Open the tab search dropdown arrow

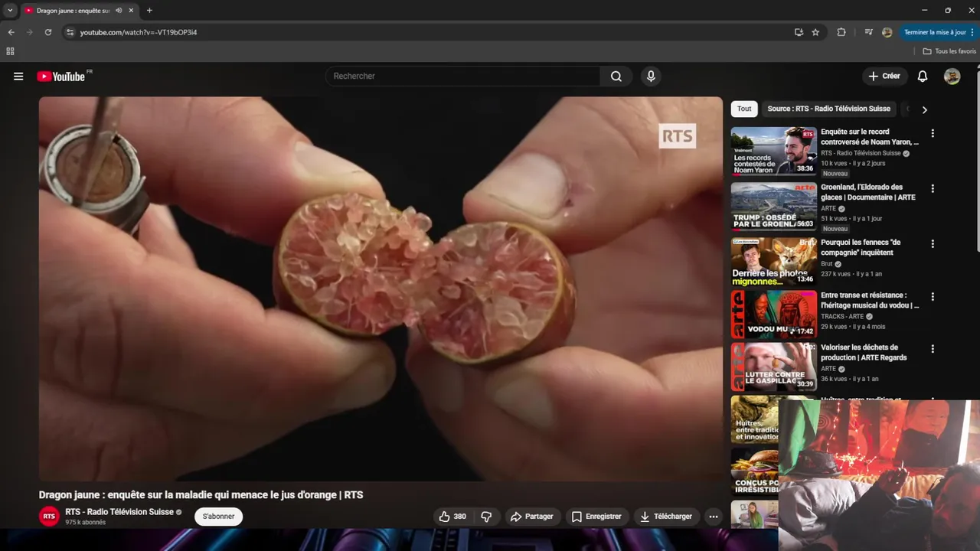click(10, 11)
